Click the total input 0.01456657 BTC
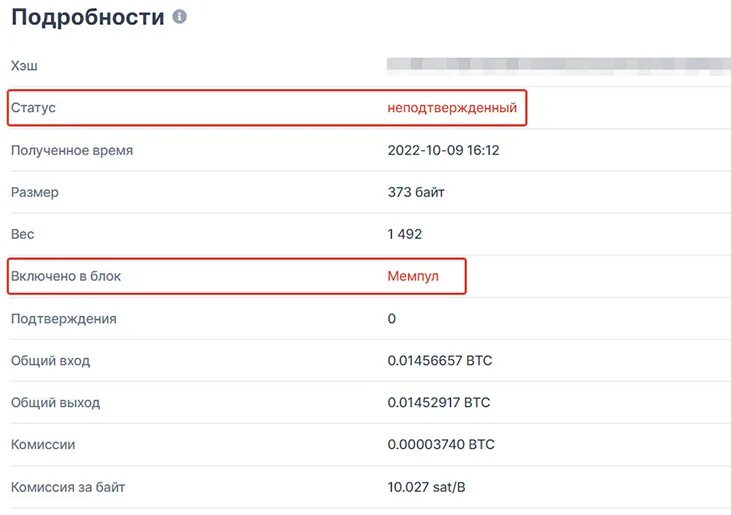 point(440,361)
